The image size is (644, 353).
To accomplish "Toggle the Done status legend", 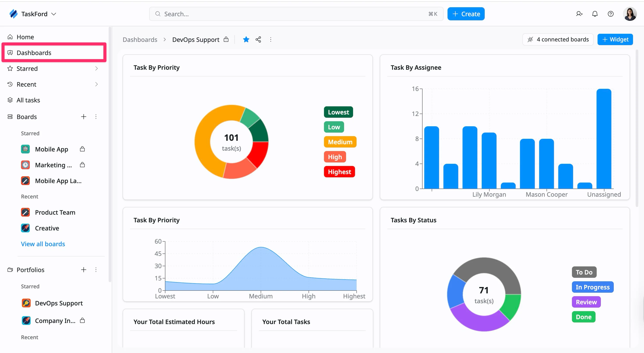I will point(584,317).
